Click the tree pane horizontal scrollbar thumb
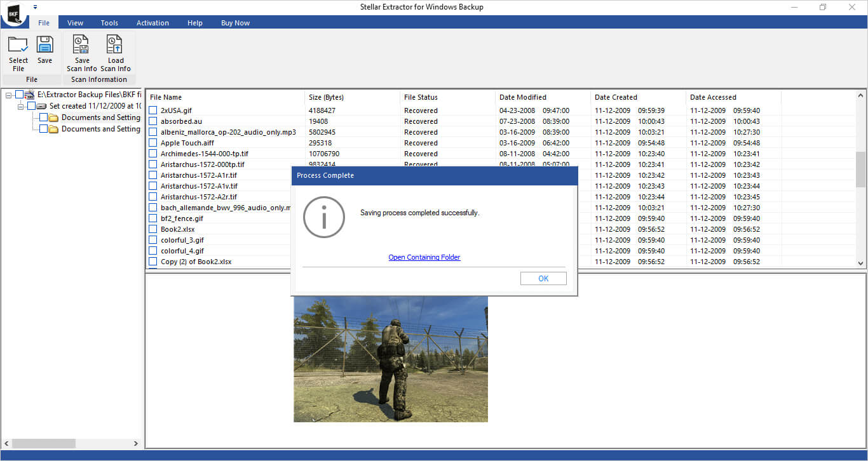The width and height of the screenshot is (868, 461). click(43, 443)
